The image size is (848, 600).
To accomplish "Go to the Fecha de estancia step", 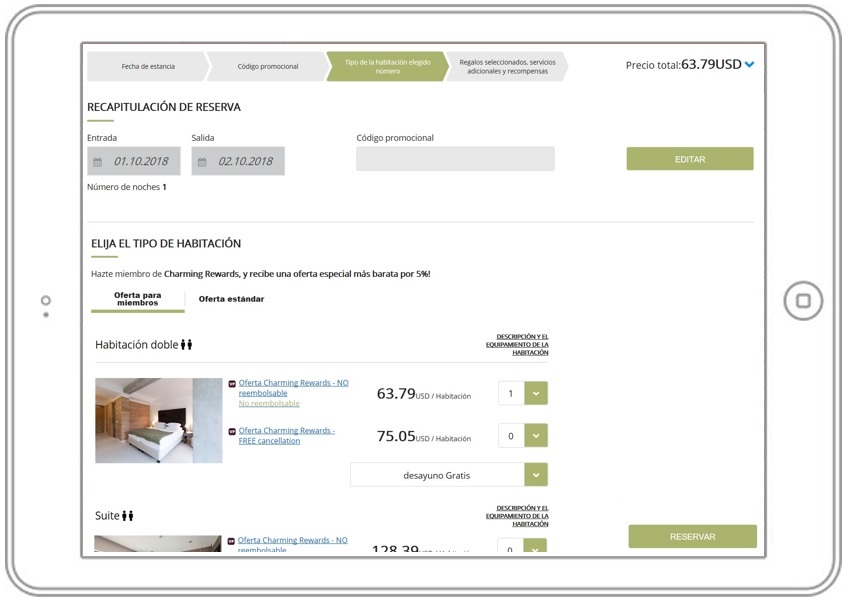I will [x=147, y=67].
